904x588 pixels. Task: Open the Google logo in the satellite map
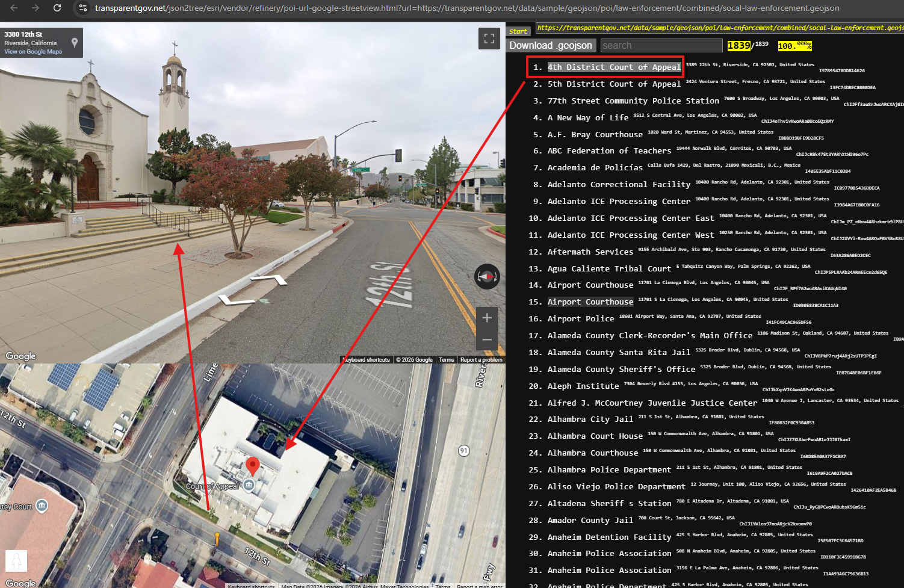21,583
